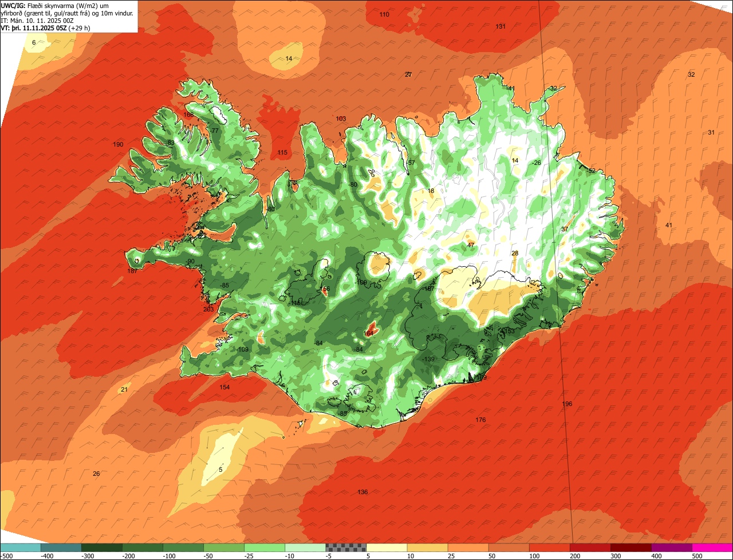Click the map value 187 at Snæfellsnes tip
The width and height of the screenshot is (733, 560).
[x=132, y=271]
